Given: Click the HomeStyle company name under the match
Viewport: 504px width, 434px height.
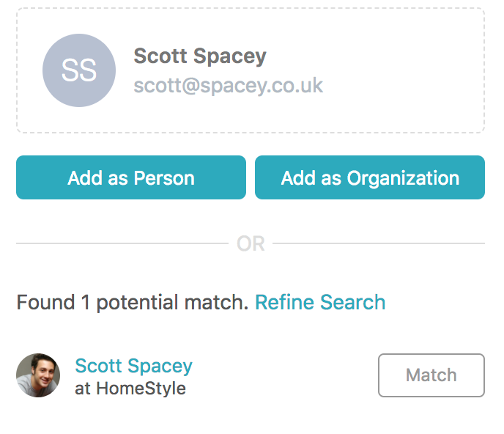Looking at the screenshot, I should (141, 389).
